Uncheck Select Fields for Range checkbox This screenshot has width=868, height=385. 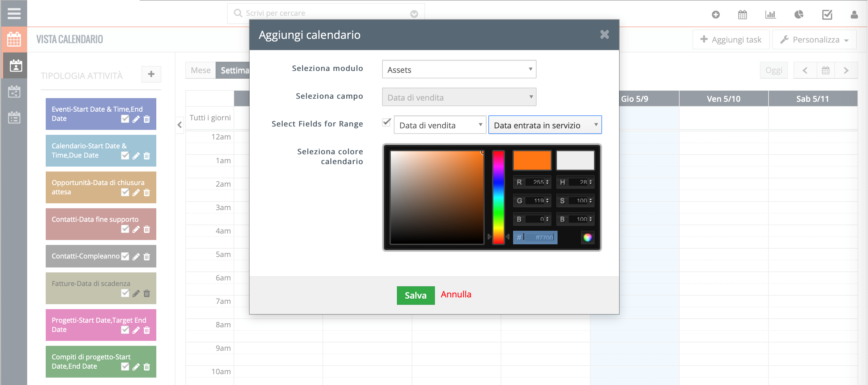point(386,122)
